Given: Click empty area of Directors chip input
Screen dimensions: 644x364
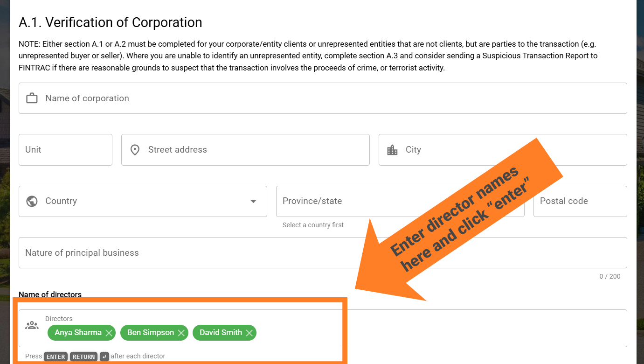Looking at the screenshot, I should click(438, 333).
